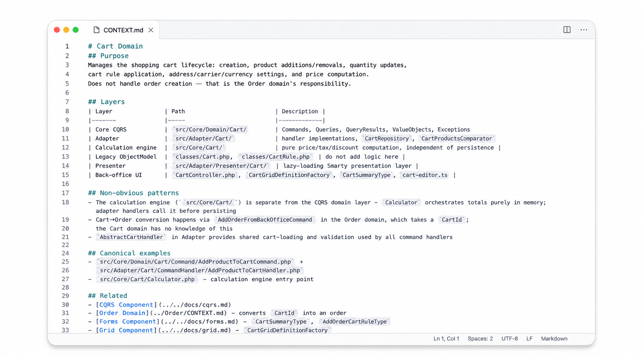Change line ending via LF status item
Screen dimensions: 644x356
[x=529, y=339]
